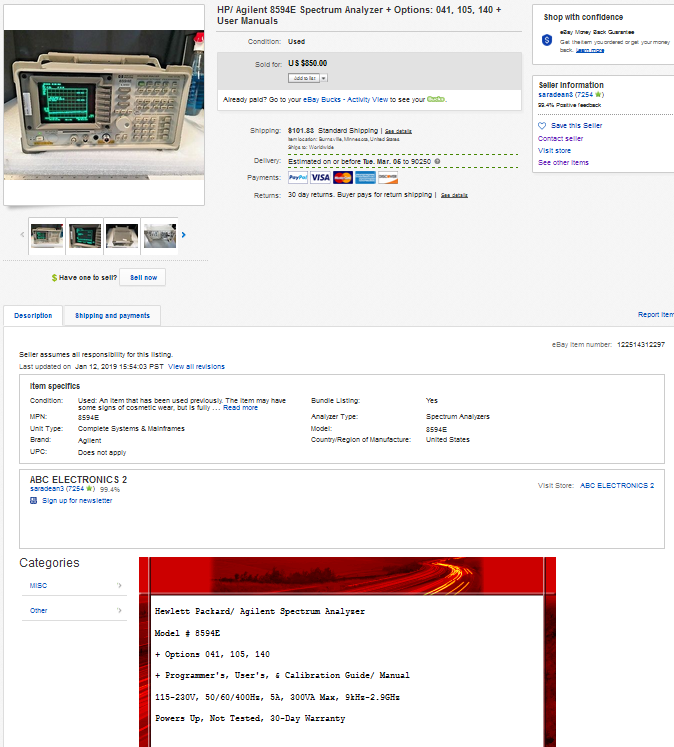The height and width of the screenshot is (747, 674).
Task: Click the Money Back Guarantee shield icon
Action: click(547, 40)
